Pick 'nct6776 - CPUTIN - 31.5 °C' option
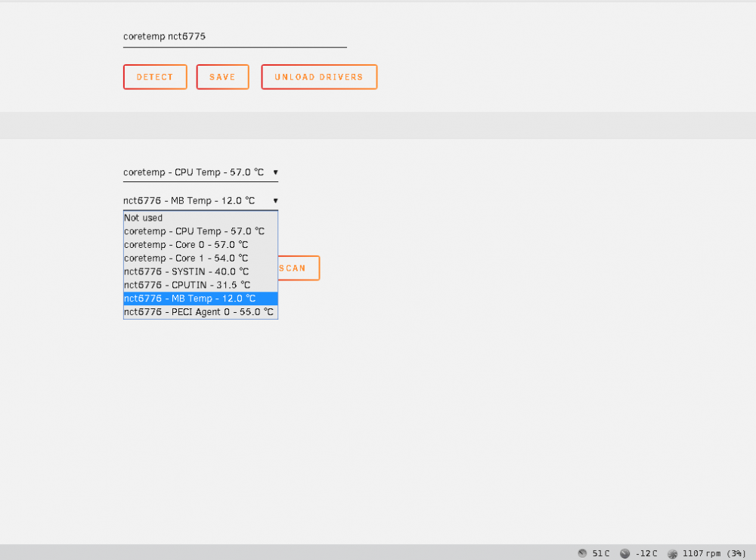Screen dimensions: 756x560 point(200,286)
